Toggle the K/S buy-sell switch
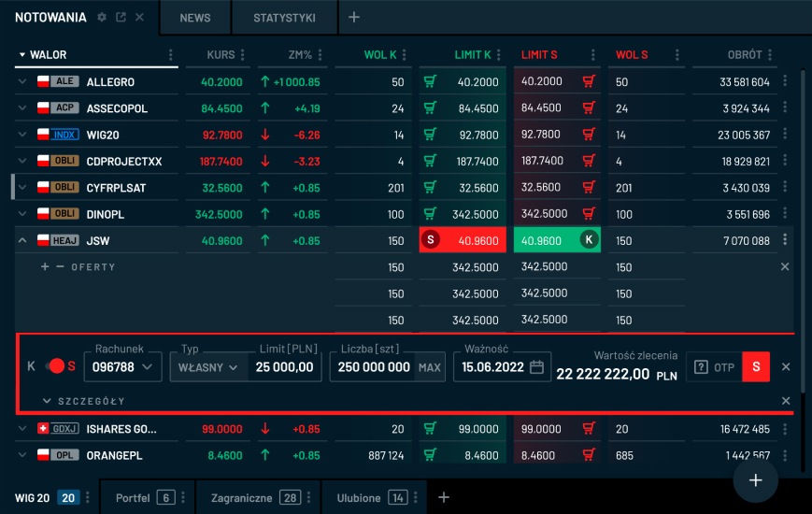Image resolution: width=812 pixels, height=514 pixels. (x=57, y=366)
